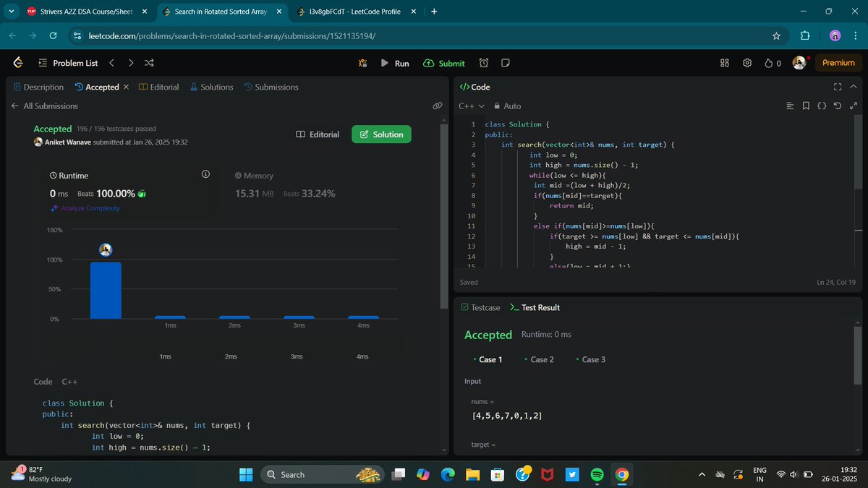Viewport: 868px width, 488px height.
Task: Open the LeetCode Profile browser tab
Action: [x=354, y=12]
